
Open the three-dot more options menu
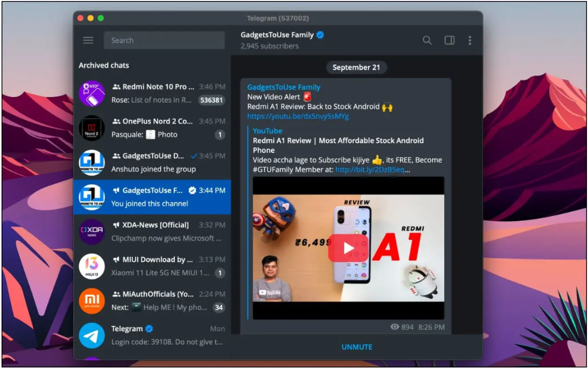click(470, 40)
